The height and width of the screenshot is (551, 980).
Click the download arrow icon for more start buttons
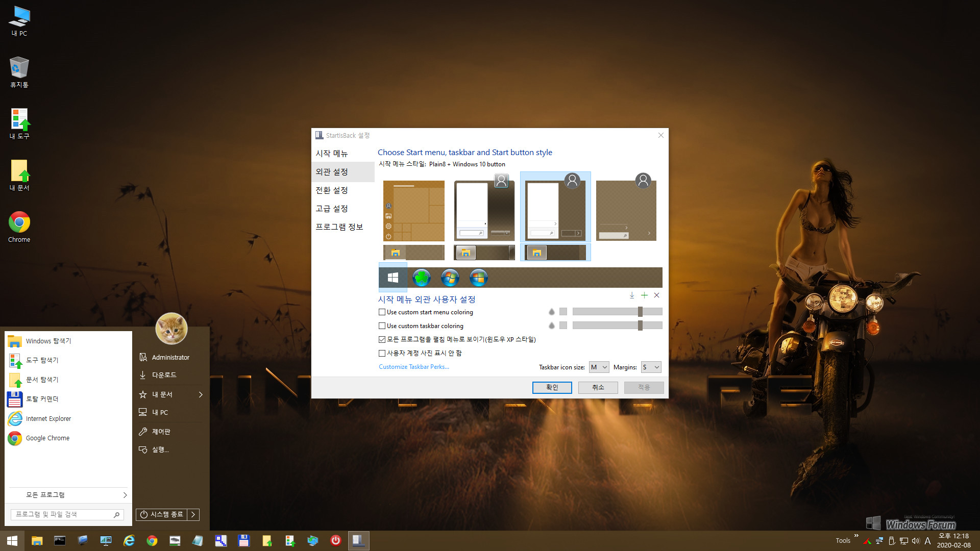632,295
